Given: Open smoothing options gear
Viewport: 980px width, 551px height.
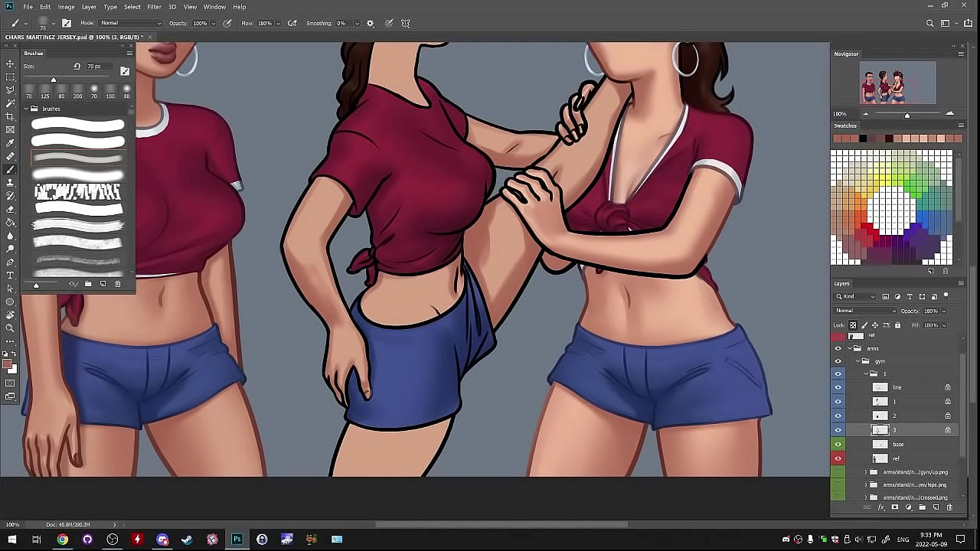Looking at the screenshot, I should 371,23.
